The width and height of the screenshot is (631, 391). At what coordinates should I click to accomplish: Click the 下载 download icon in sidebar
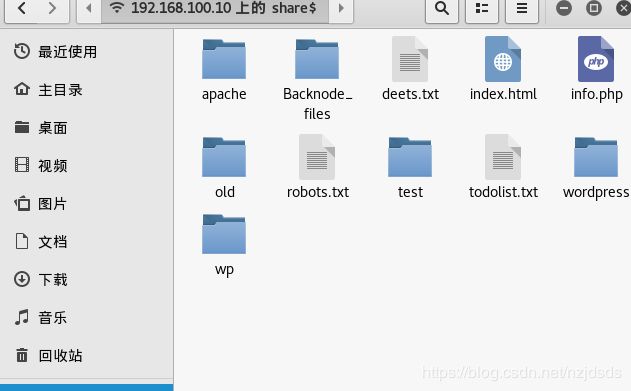click(x=22, y=279)
